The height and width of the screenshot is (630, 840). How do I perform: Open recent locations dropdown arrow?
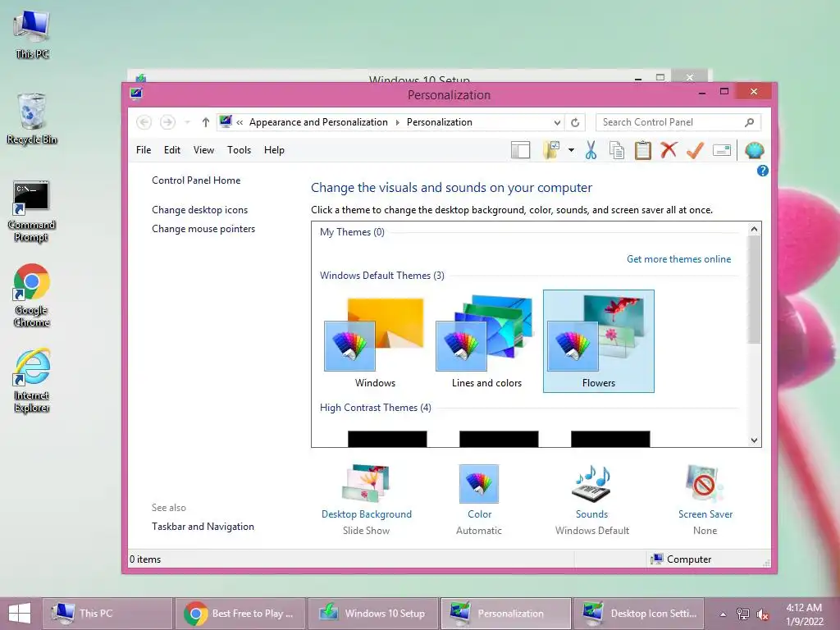(188, 122)
